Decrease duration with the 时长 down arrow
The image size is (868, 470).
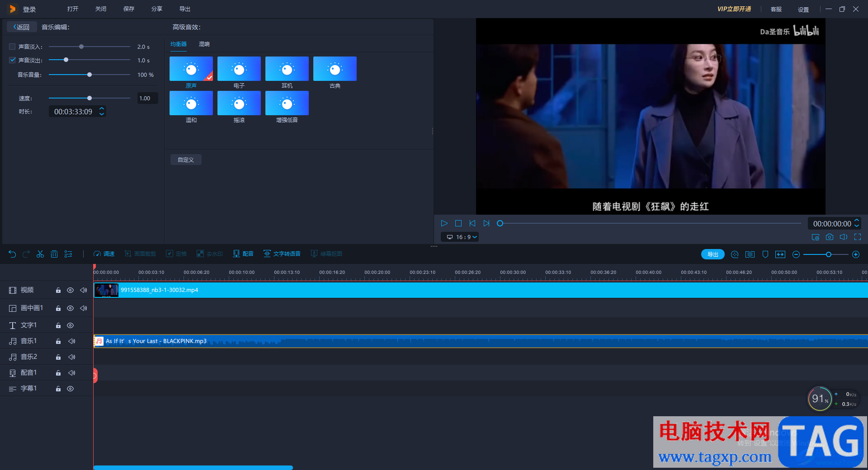pyautogui.click(x=102, y=114)
